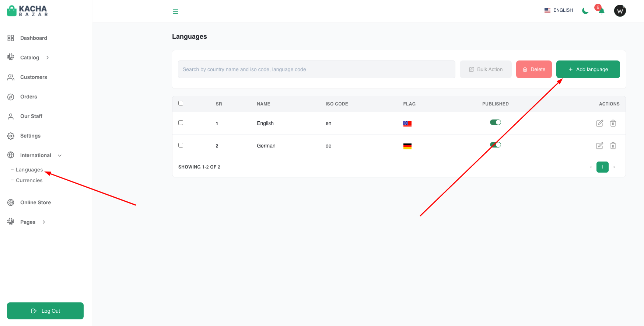The height and width of the screenshot is (326, 644).
Task: Switch to dark mode moon icon
Action: pyautogui.click(x=585, y=11)
